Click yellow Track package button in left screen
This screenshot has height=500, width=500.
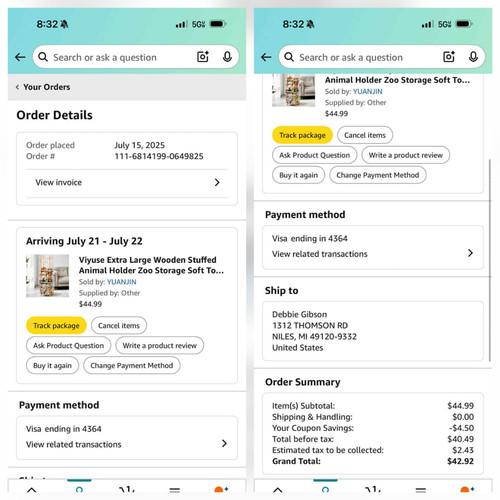56,325
